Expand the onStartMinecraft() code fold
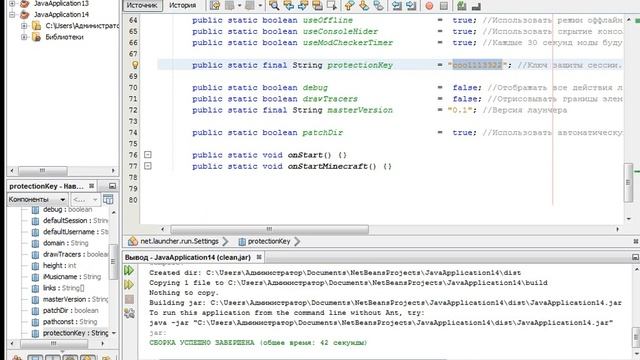 point(148,166)
